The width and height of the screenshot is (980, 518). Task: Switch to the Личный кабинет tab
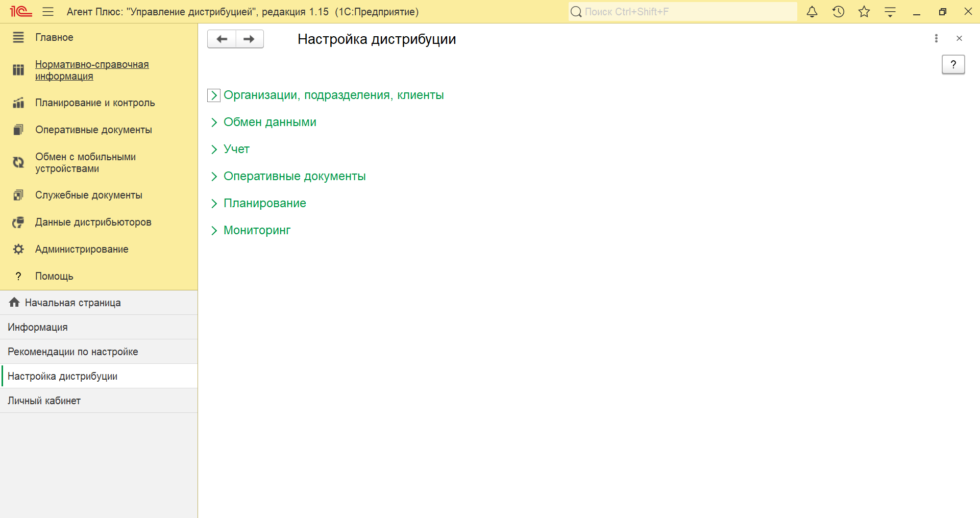[x=99, y=401]
